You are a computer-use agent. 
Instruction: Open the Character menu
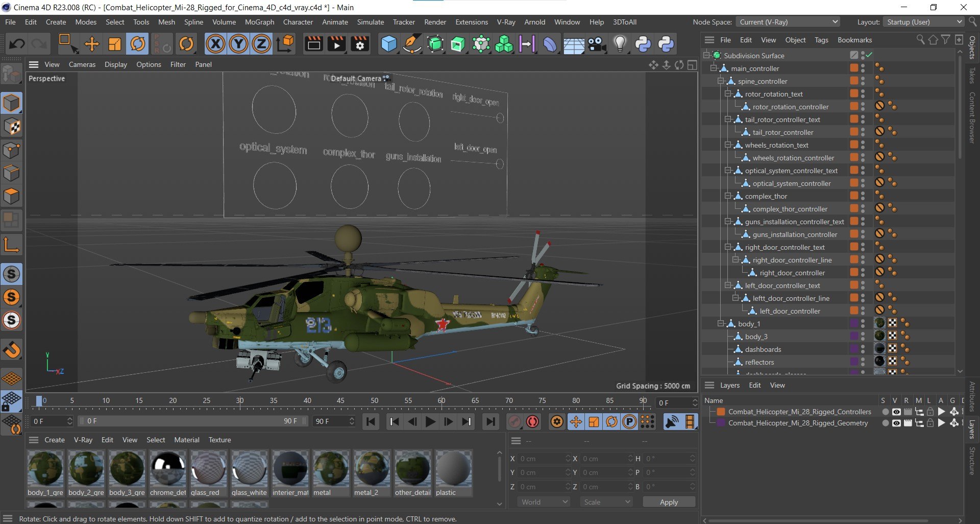pos(298,22)
